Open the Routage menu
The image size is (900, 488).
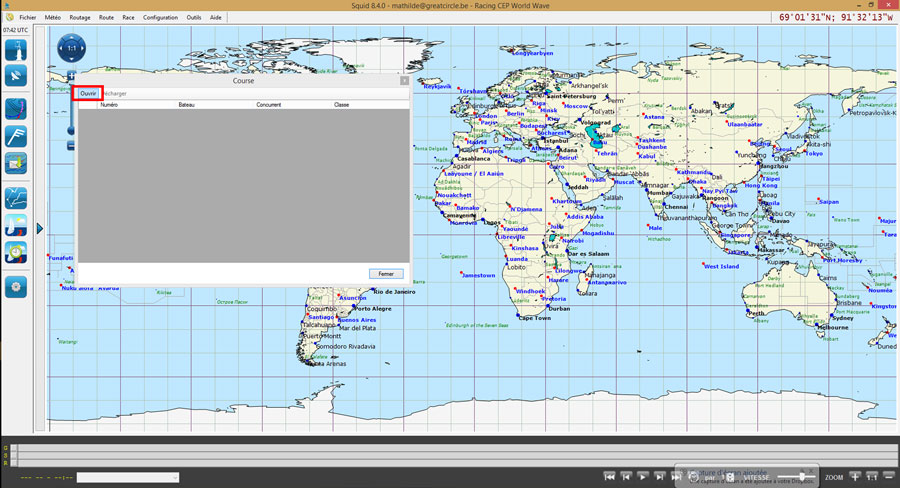tap(80, 17)
